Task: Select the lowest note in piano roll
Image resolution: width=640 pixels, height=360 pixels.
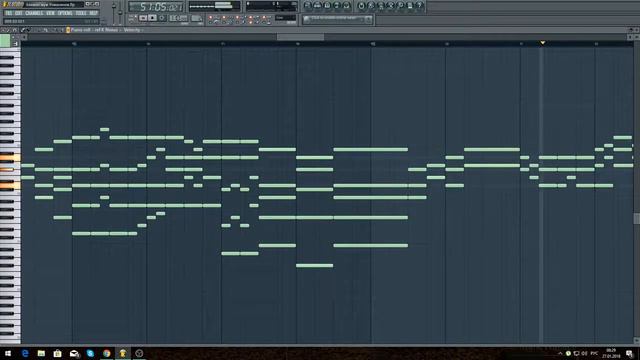Action: pyautogui.click(x=314, y=265)
